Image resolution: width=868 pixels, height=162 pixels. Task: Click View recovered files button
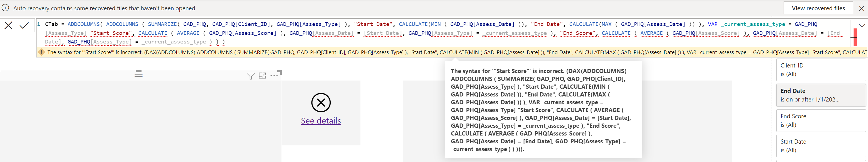pyautogui.click(x=818, y=8)
